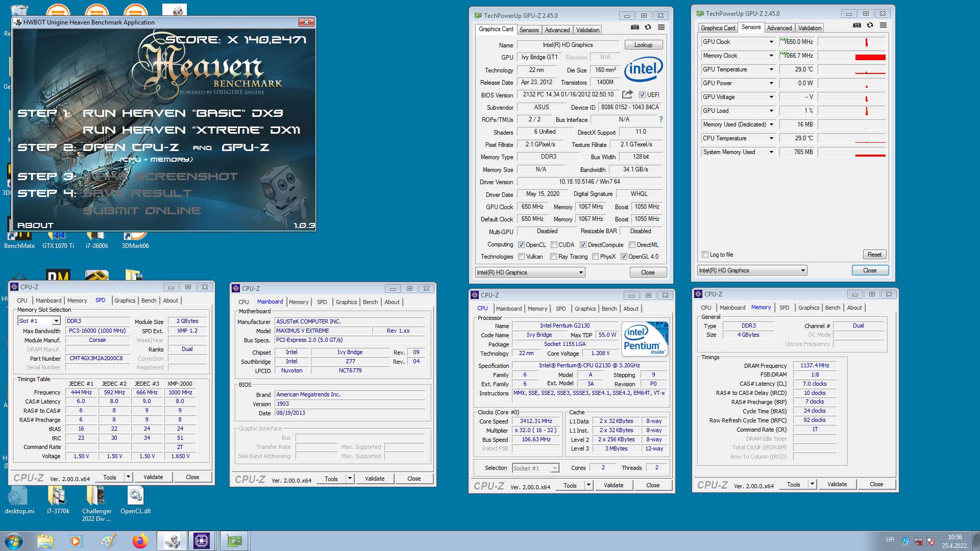
Task: Click the screenshot camera icon in GPU-Z Graphics Card window
Action: [x=634, y=28]
